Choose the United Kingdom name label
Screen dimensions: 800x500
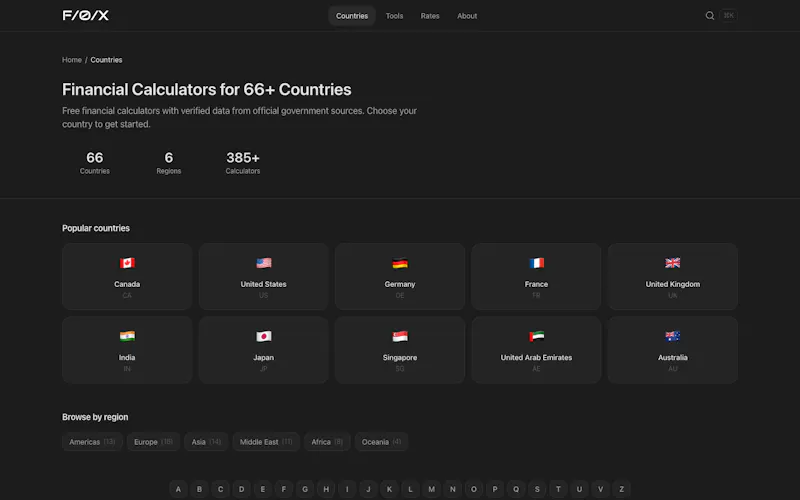pos(673,284)
